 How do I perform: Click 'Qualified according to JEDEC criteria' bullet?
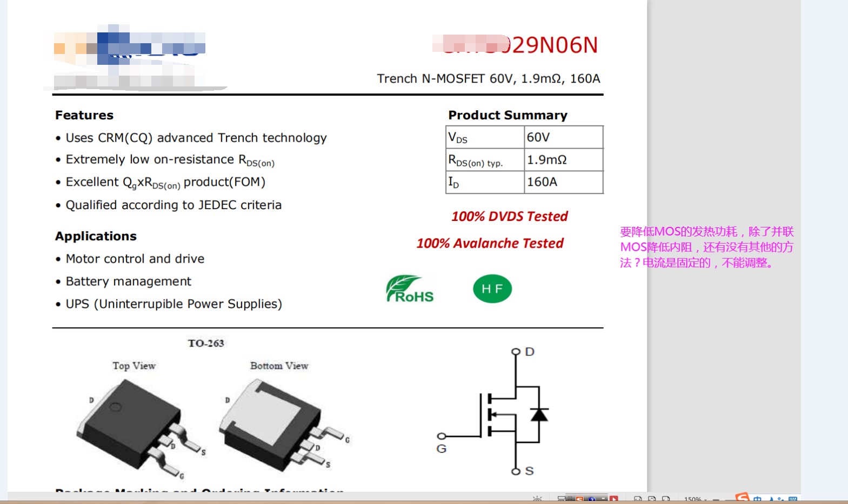click(169, 205)
